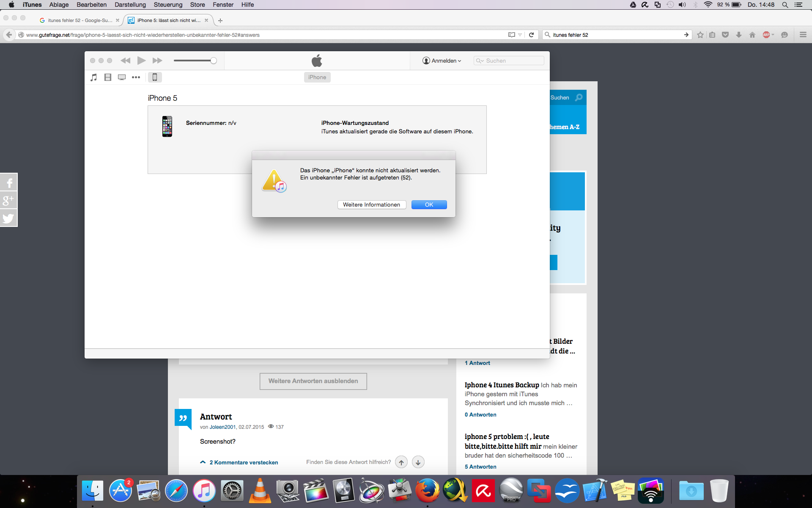Screen dimensions: 812x508
Task: Go back in Firefox
Action: 9,35
